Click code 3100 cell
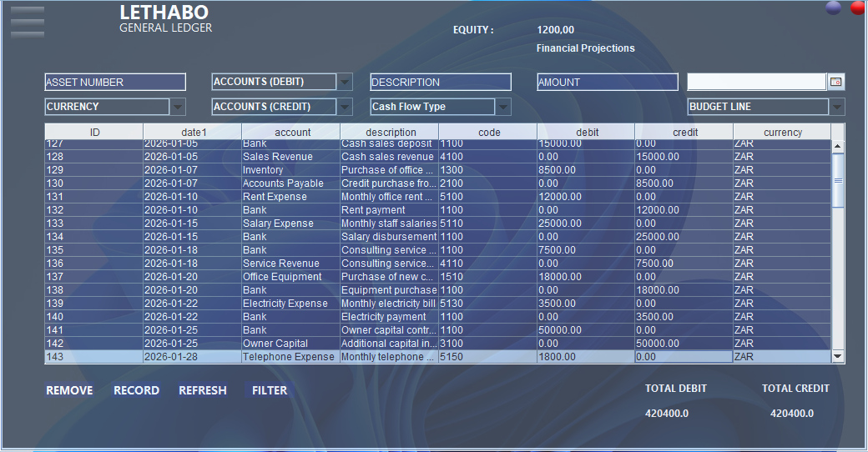The width and height of the screenshot is (868, 452). click(488, 343)
